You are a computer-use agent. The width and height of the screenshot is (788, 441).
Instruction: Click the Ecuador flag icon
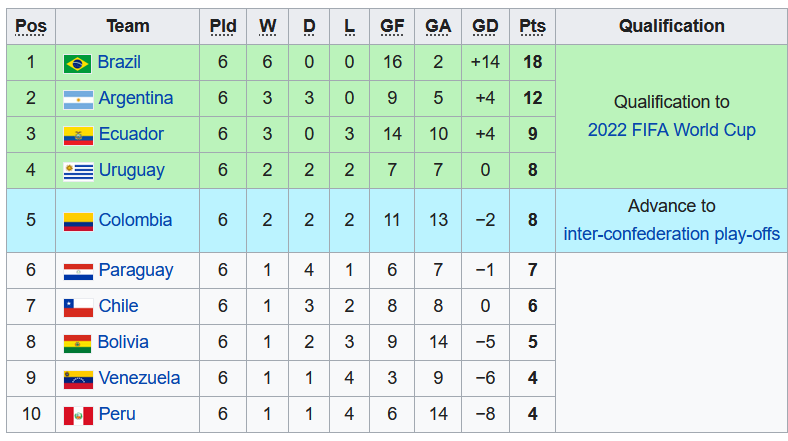77,135
